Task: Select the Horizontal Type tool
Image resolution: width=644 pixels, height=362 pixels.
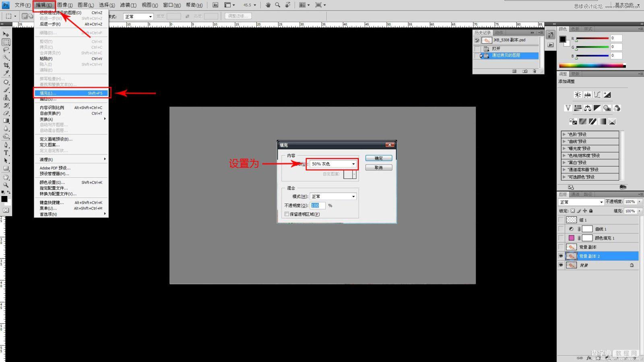Action: pos(6,153)
